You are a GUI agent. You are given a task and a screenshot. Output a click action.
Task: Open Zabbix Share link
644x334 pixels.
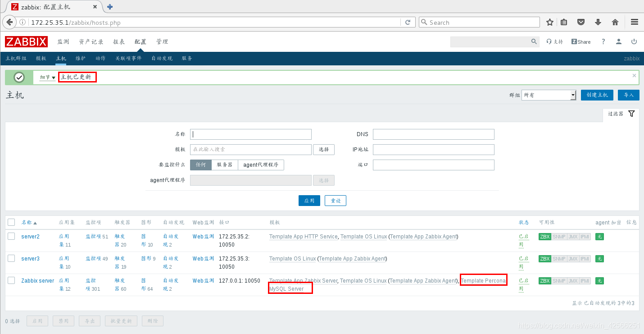pos(581,41)
